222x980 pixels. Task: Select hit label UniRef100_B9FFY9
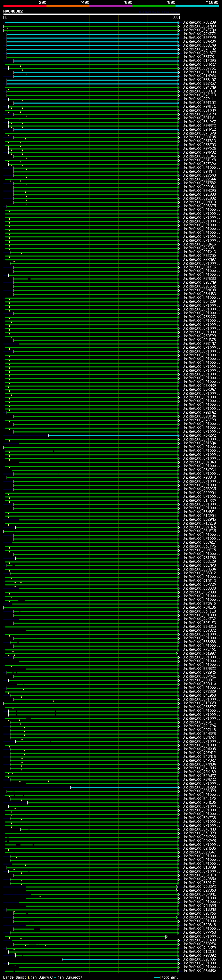click(x=199, y=38)
